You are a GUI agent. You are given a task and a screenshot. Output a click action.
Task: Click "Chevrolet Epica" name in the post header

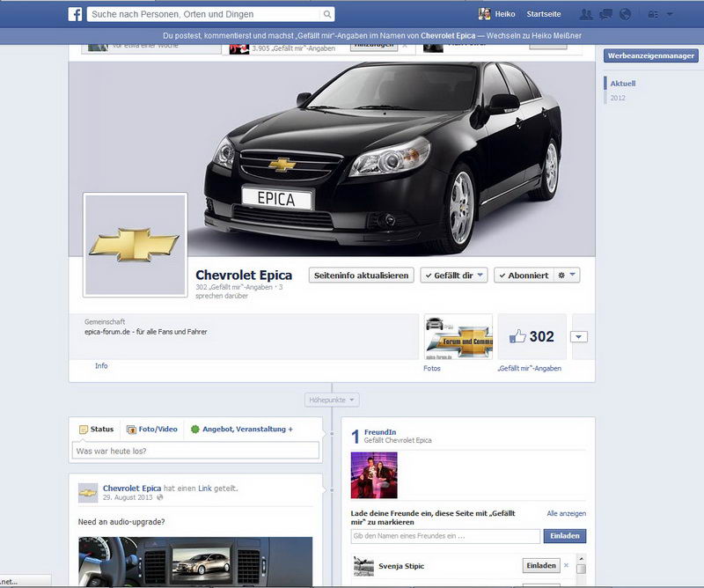click(x=132, y=489)
